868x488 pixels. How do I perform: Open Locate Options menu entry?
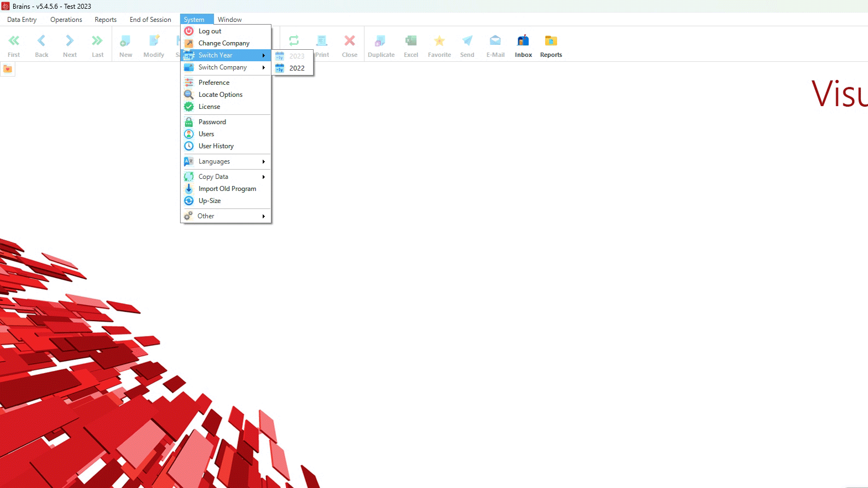pyautogui.click(x=226, y=95)
